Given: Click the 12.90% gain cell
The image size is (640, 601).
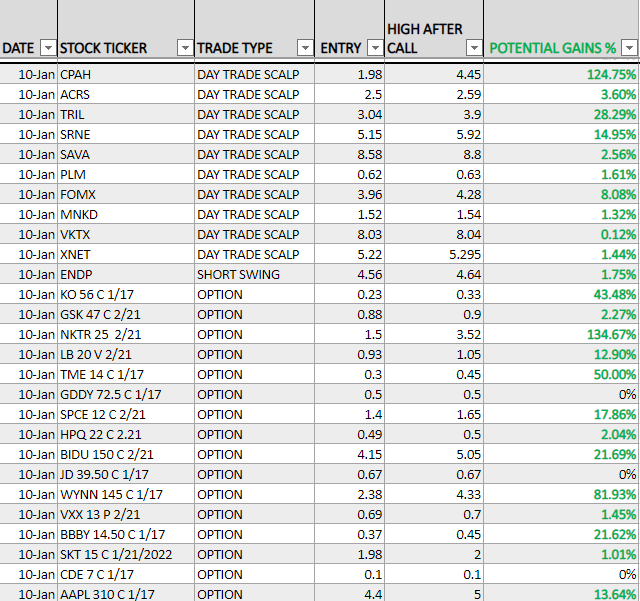Looking at the screenshot, I should pos(561,354).
